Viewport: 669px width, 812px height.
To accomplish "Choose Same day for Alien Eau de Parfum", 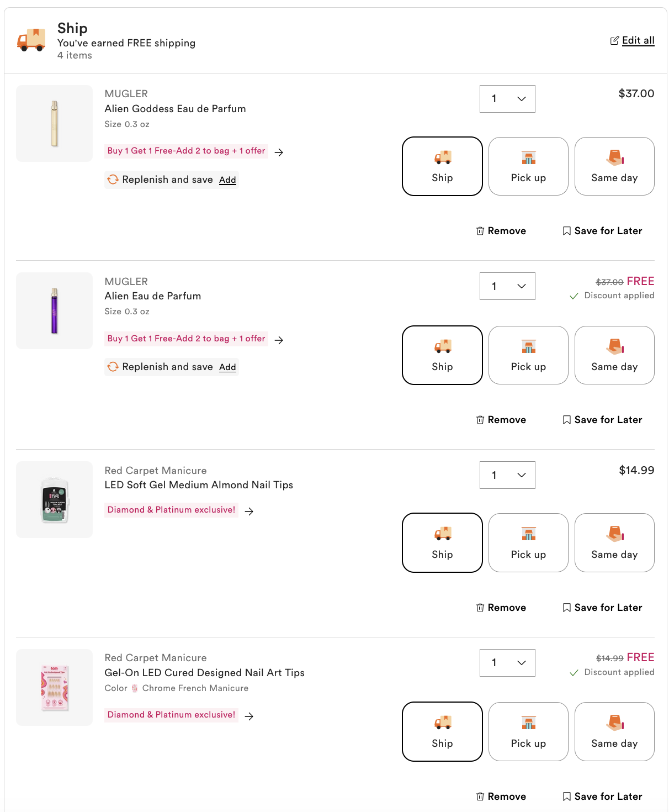I will 614,355.
